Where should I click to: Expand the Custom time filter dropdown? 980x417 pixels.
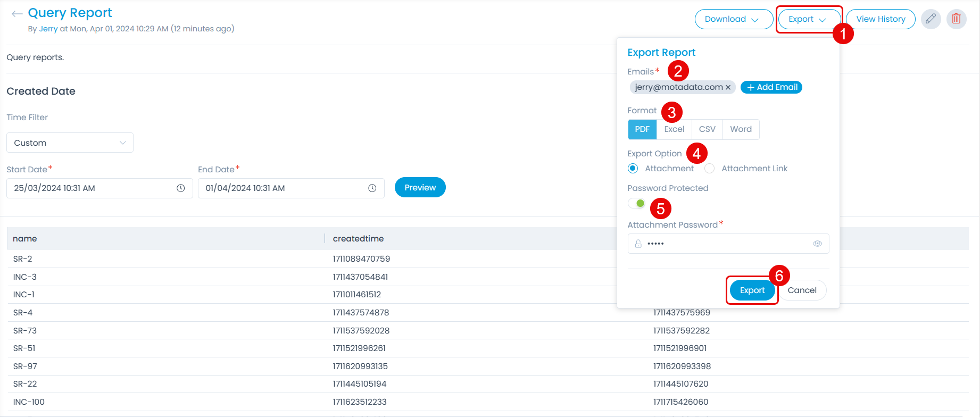70,143
